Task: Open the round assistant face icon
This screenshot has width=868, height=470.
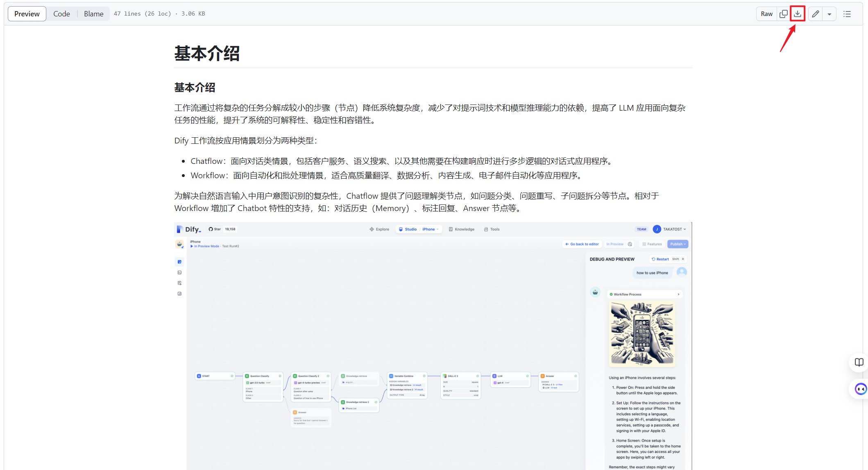Action: pos(860,388)
